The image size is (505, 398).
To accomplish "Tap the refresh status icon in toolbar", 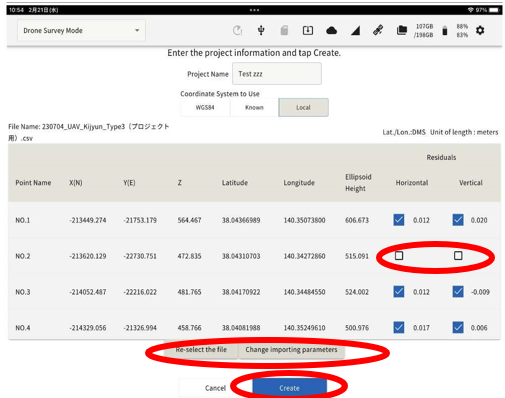I will 237,31.
